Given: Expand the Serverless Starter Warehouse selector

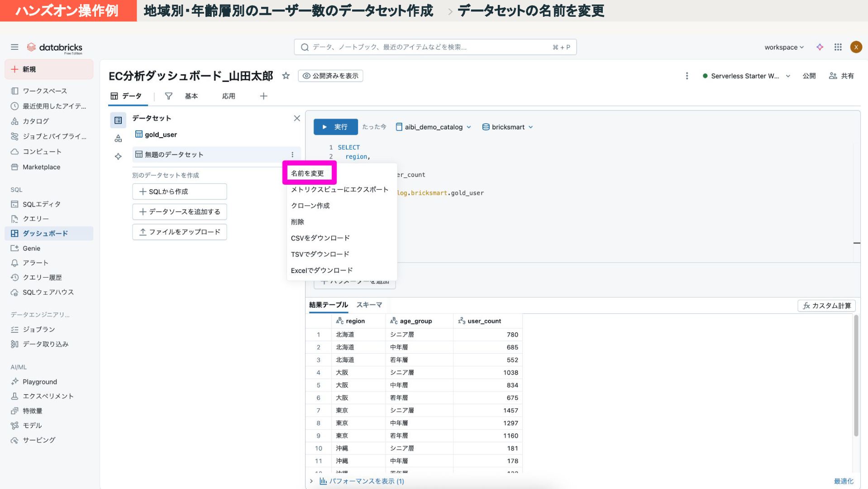Looking at the screenshot, I should coord(746,76).
